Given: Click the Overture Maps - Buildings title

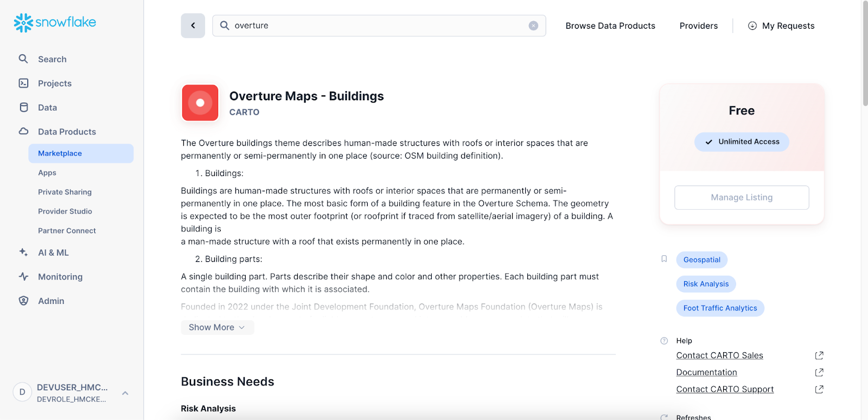Looking at the screenshot, I should click(x=307, y=96).
